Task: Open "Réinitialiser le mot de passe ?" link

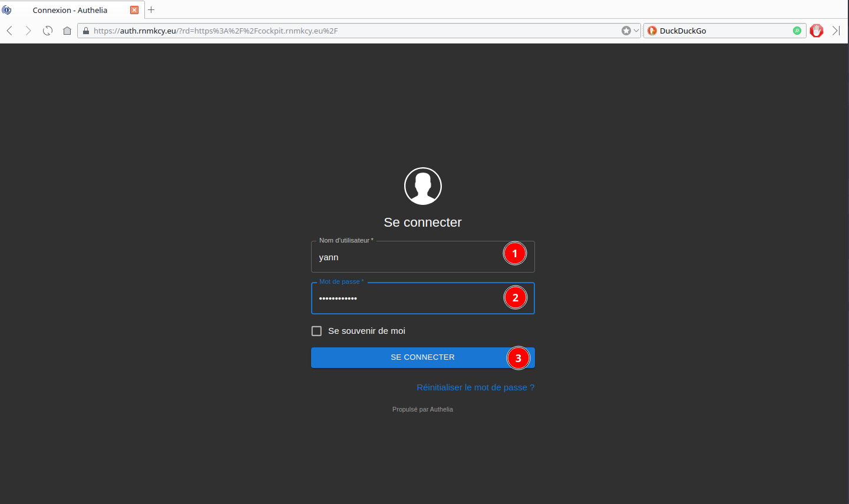Action: pyautogui.click(x=475, y=387)
